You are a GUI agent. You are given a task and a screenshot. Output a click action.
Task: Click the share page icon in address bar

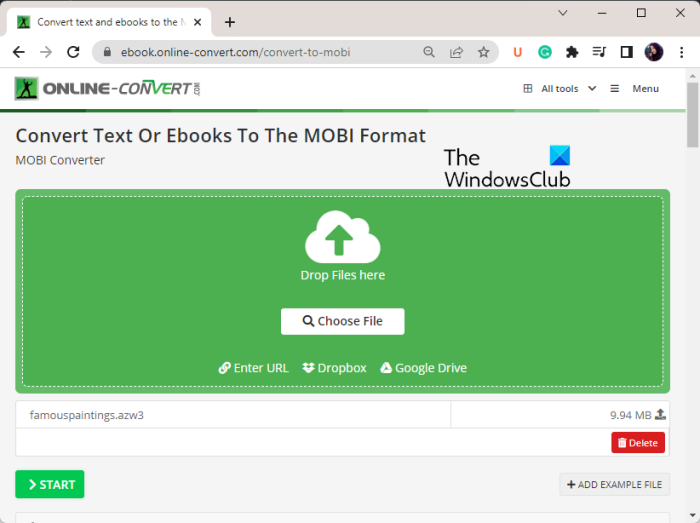tap(456, 52)
